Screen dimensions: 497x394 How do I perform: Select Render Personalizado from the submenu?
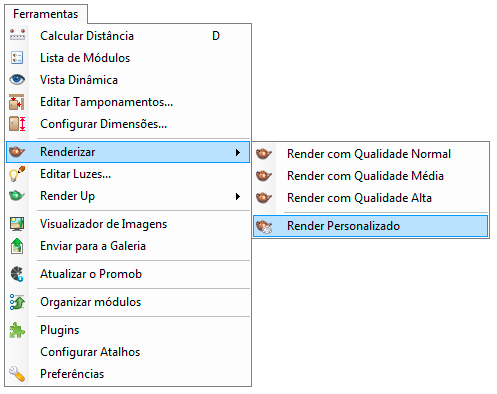(371, 226)
